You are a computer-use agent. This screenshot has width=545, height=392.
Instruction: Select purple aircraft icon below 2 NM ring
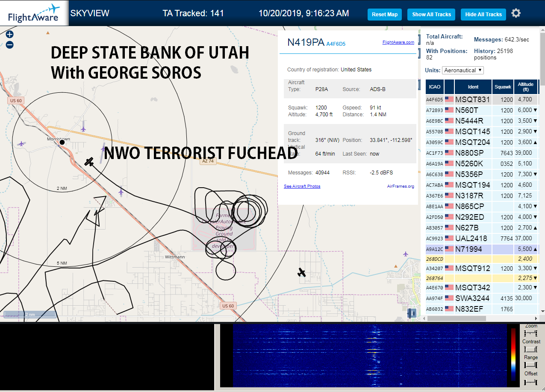pyautogui.click(x=121, y=192)
